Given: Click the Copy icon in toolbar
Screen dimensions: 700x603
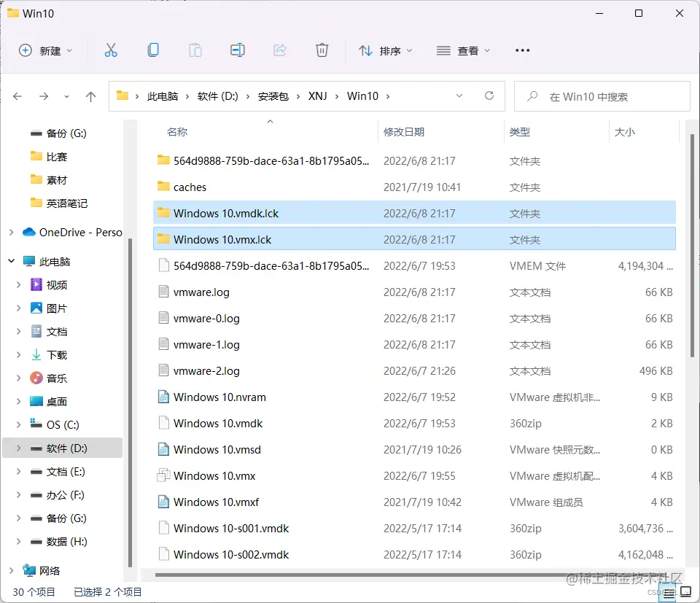Looking at the screenshot, I should tap(153, 50).
